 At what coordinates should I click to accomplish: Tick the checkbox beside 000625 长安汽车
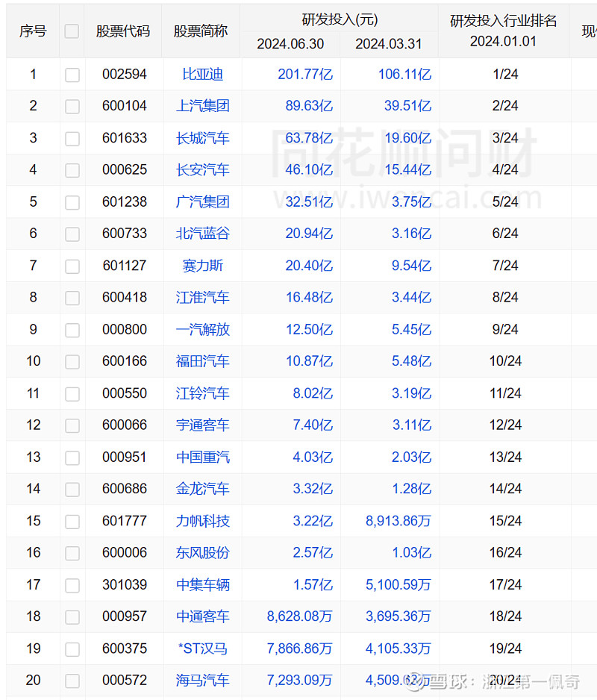[72, 170]
